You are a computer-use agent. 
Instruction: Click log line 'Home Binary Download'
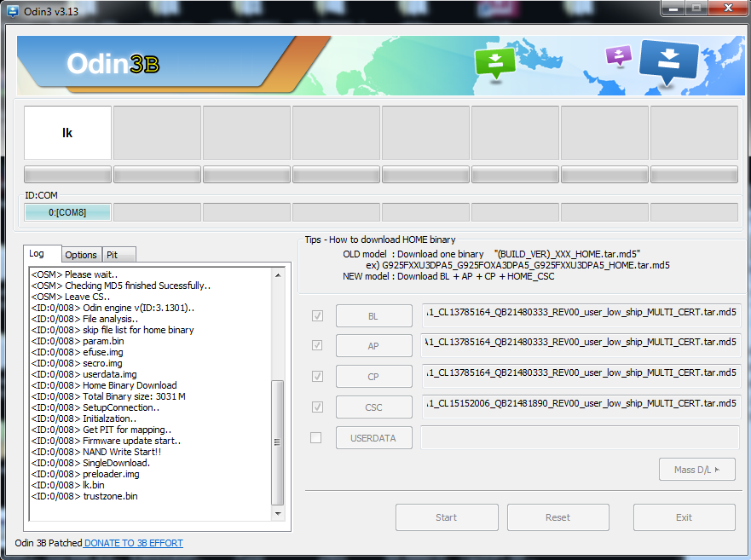point(104,385)
